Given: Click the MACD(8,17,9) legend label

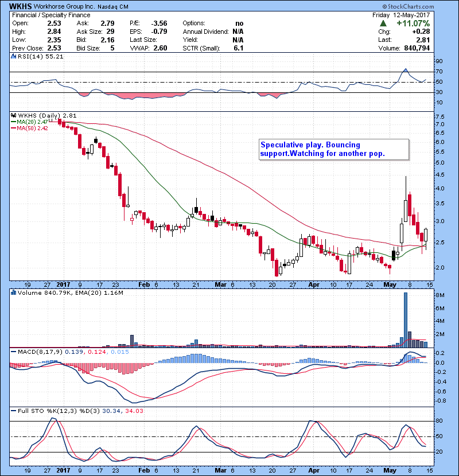Looking at the screenshot, I should click(x=40, y=352).
